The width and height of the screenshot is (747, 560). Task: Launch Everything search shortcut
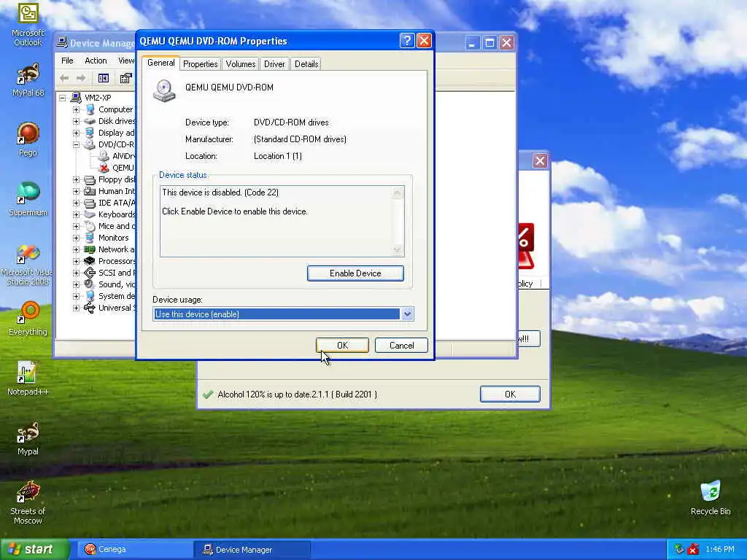pos(28,319)
